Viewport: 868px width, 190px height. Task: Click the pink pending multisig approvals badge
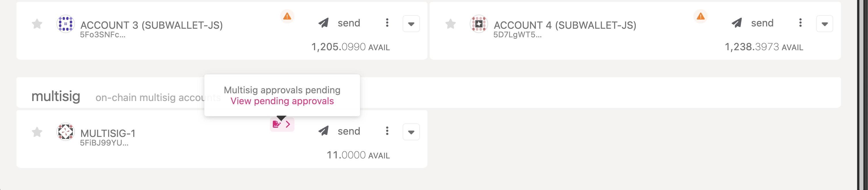pyautogui.click(x=282, y=125)
